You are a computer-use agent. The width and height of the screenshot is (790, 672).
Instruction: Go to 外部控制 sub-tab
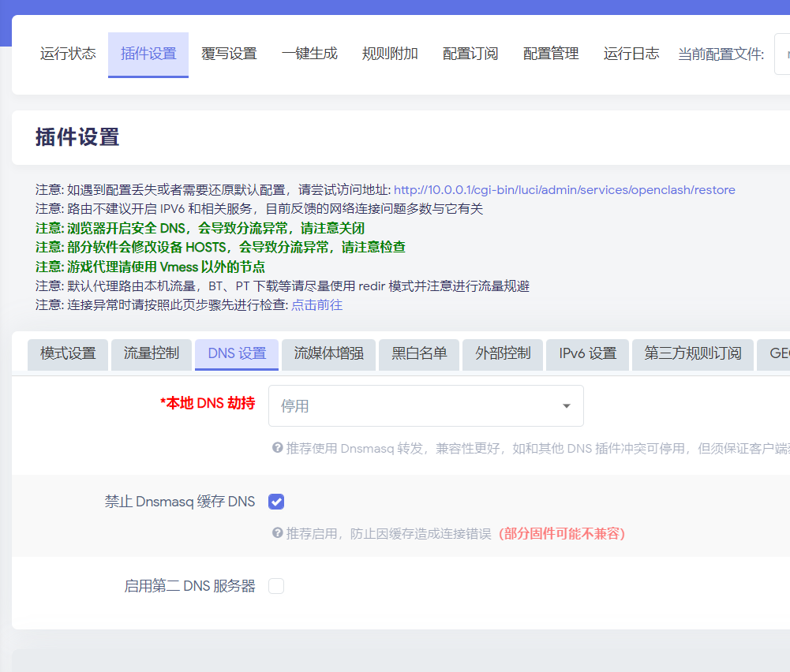(x=503, y=354)
